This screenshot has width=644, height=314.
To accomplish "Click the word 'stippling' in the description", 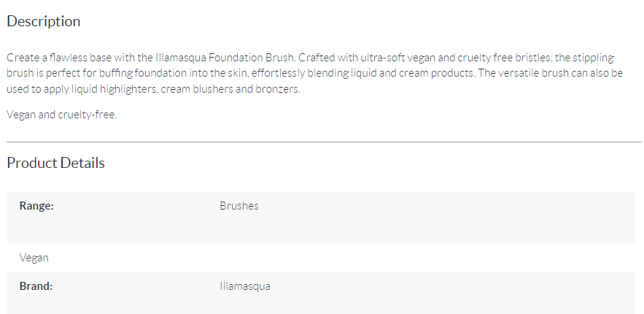I will [x=592, y=57].
